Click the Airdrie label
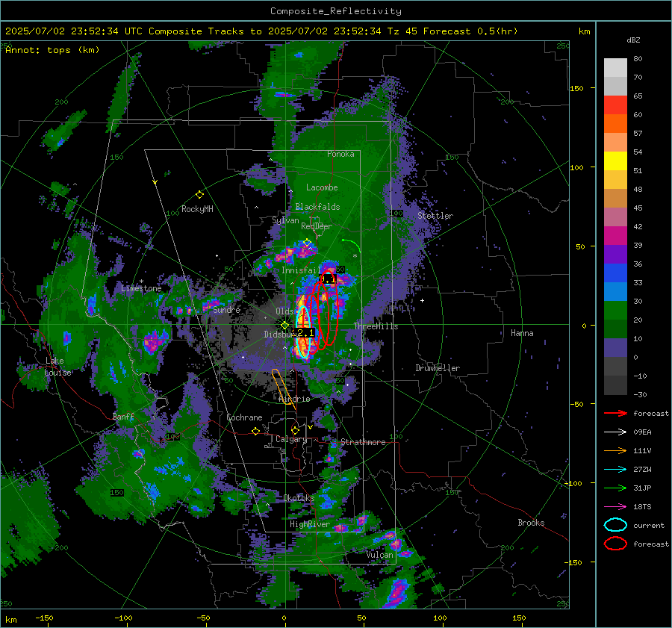This screenshot has width=672, height=628. pyautogui.click(x=294, y=399)
